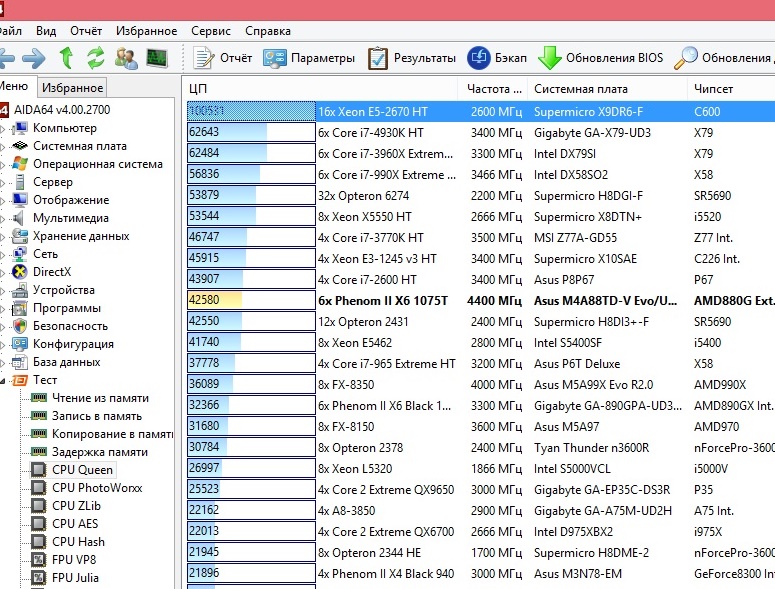Select Устройства tree node
The height and width of the screenshot is (589, 775).
click(x=63, y=290)
